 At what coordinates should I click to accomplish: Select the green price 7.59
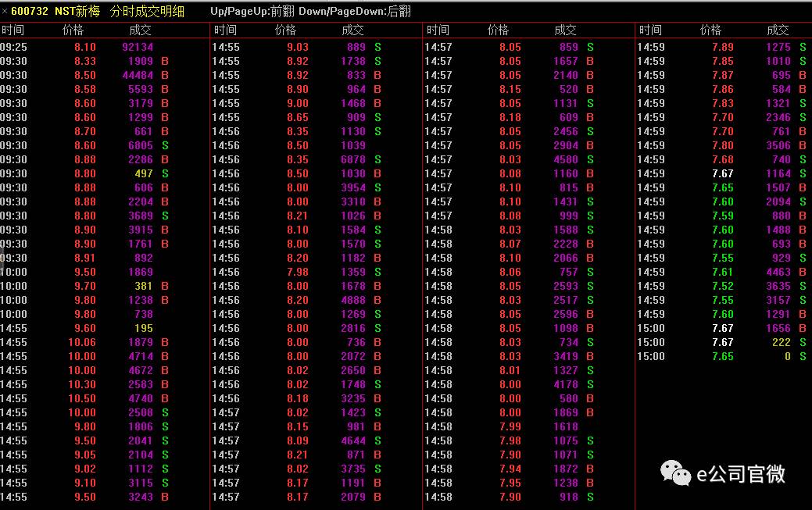coord(722,216)
